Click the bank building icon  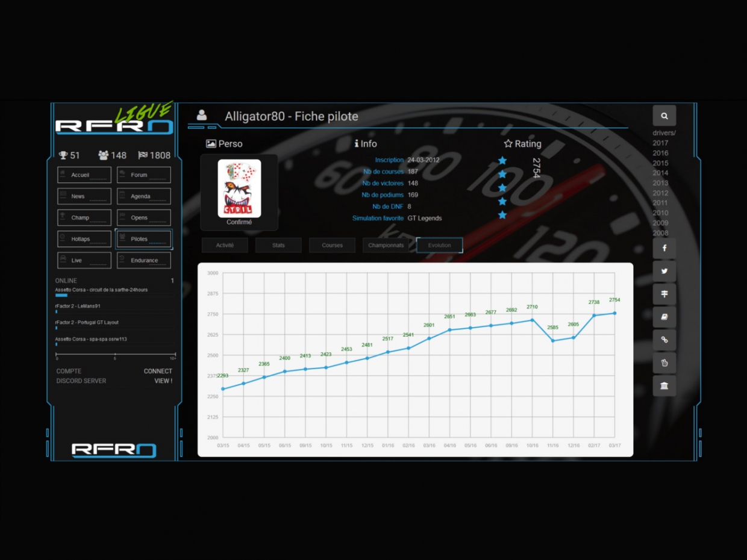coord(664,385)
